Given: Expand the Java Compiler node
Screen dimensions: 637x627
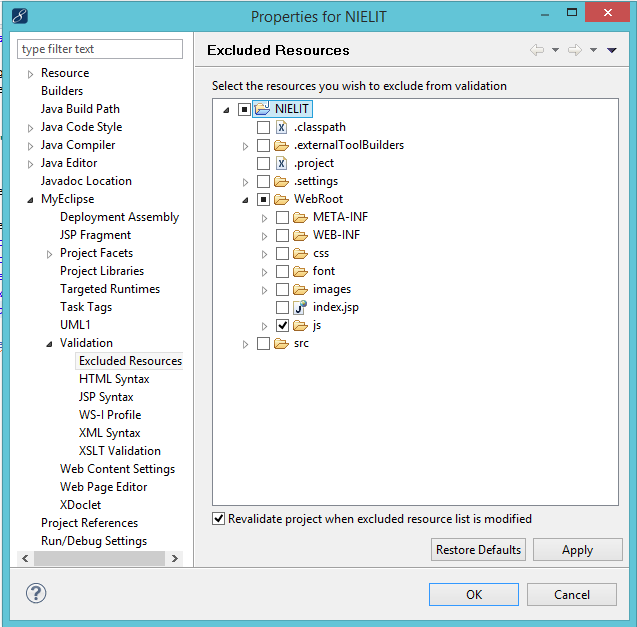Looking at the screenshot, I should click(x=30, y=146).
